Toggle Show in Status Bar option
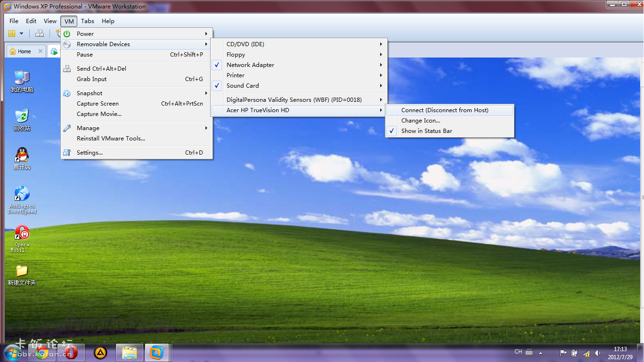The width and height of the screenshot is (644, 362). (x=450, y=131)
